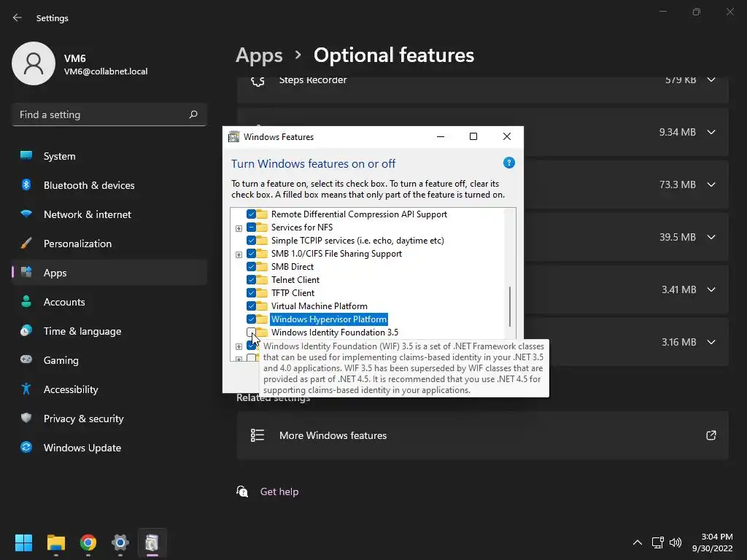Open Bluetooth & devices settings
This screenshot has height=560, width=747.
89,185
